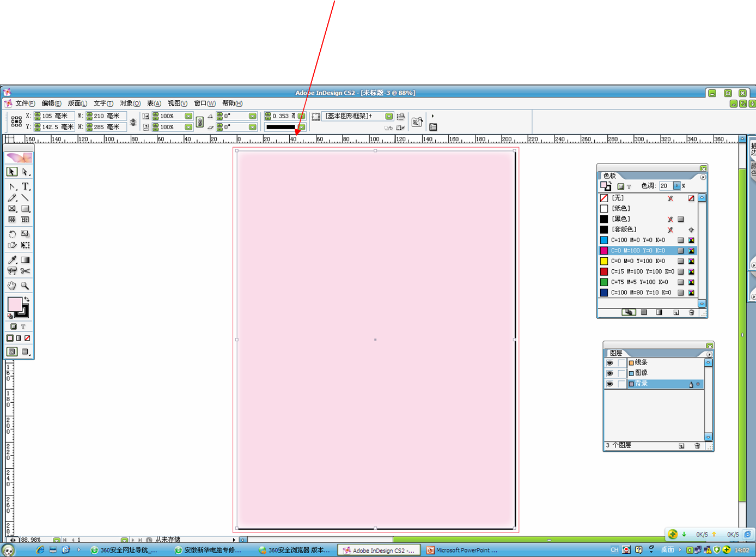Pick the Scissors tool
Screen dimensions: 756x557
click(25, 271)
